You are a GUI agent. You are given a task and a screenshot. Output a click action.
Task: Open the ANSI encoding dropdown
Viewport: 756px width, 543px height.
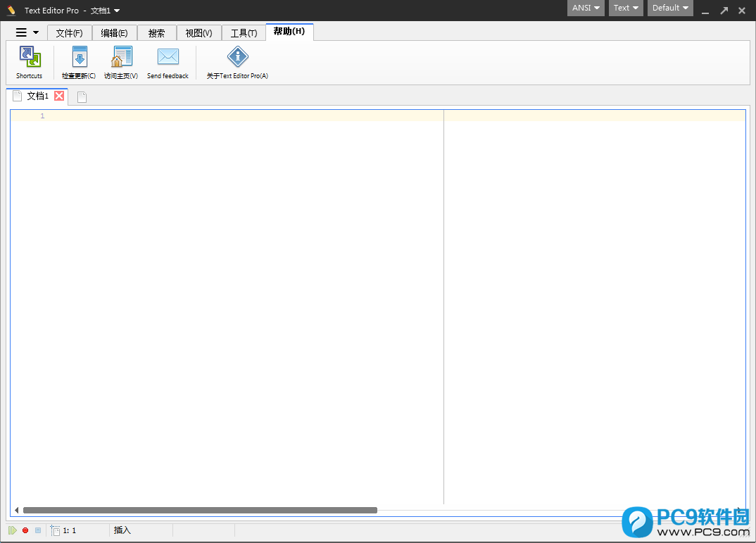click(585, 8)
